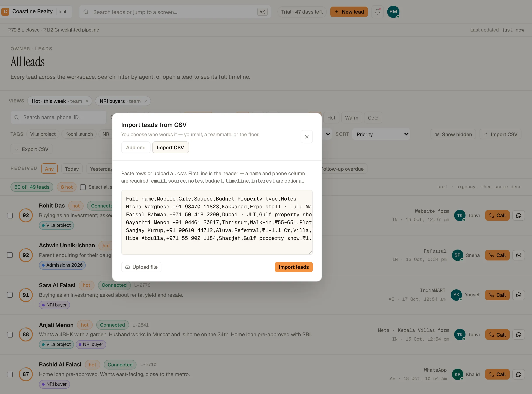Image resolution: width=532 pixels, height=394 pixels.
Task: Remove the NRI buyers saved view
Action: coord(146,101)
